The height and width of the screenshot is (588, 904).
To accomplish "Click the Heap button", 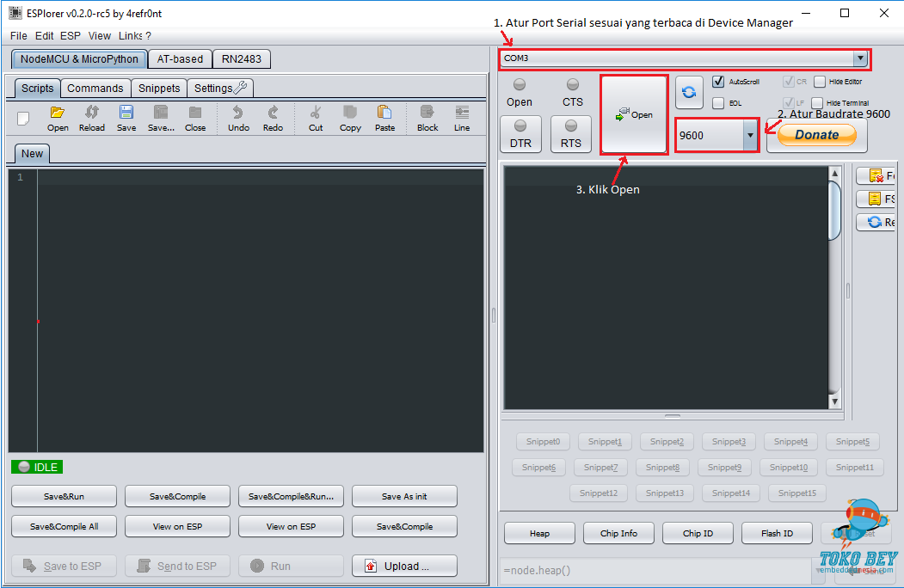I will [x=539, y=533].
